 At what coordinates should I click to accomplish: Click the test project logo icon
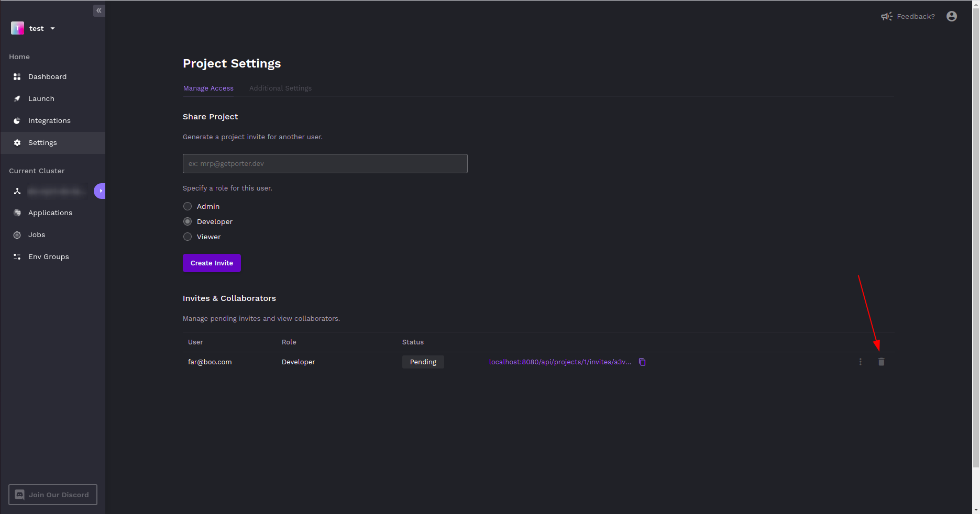pos(17,28)
